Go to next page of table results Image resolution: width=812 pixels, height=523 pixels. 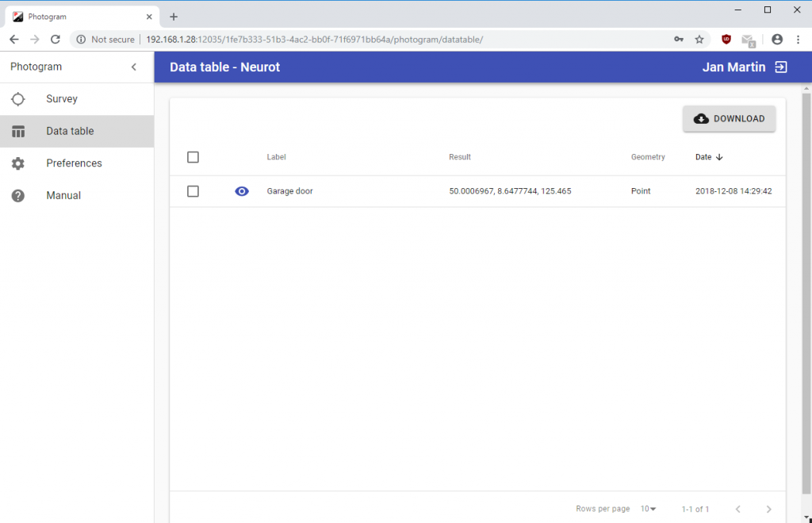768,509
